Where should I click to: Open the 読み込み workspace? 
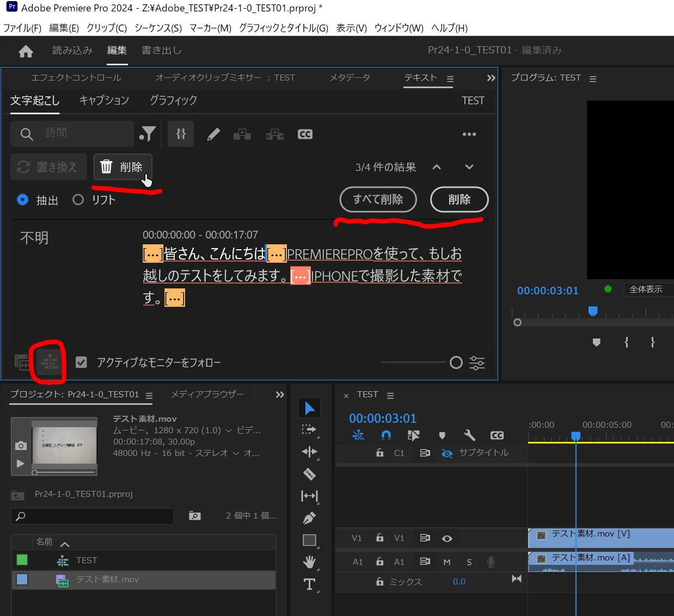(x=72, y=51)
